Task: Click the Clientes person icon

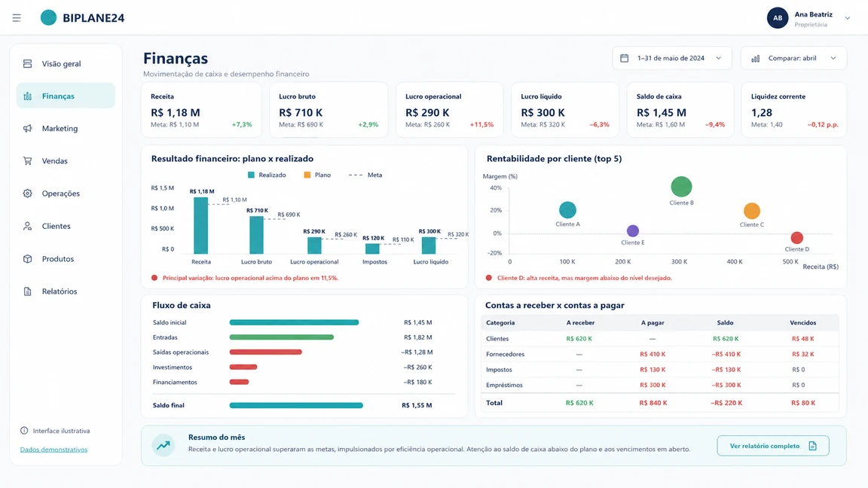Action: tap(27, 226)
